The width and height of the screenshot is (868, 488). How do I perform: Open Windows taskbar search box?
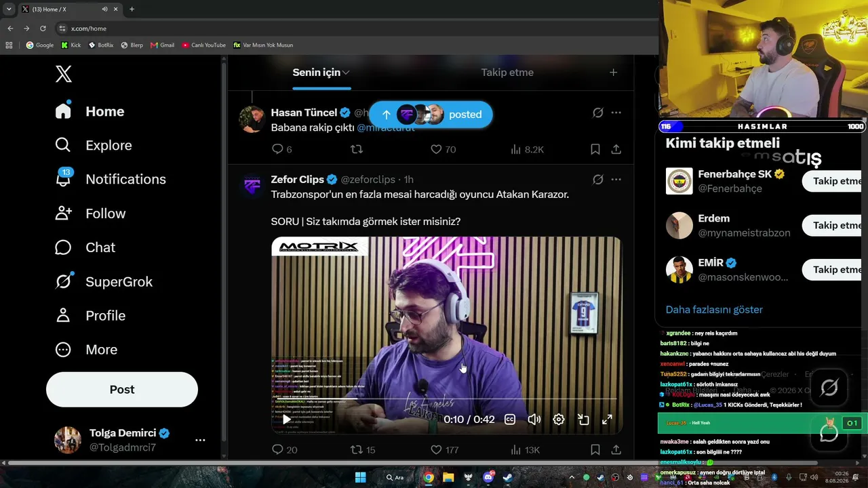coord(395,477)
